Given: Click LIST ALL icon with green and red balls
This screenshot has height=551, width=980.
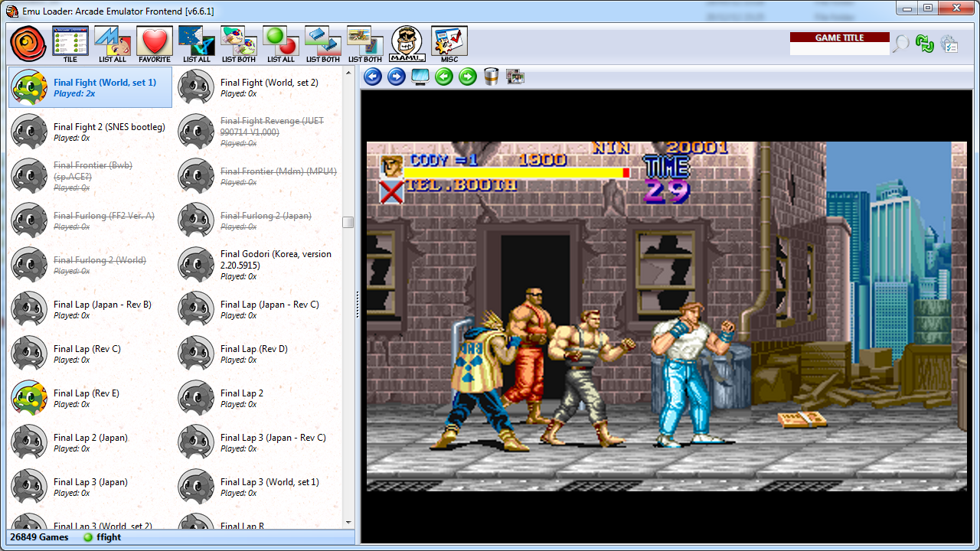Looking at the screenshot, I should click(281, 44).
